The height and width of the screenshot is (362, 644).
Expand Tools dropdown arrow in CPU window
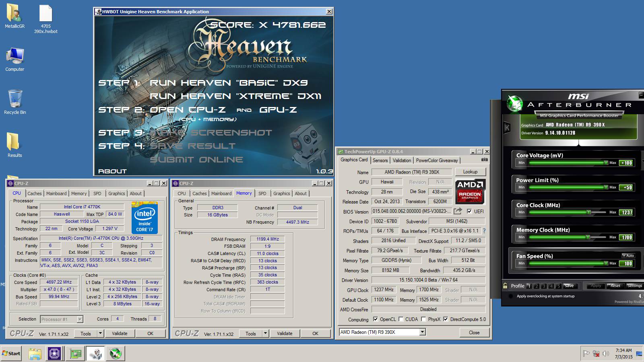coord(100,333)
